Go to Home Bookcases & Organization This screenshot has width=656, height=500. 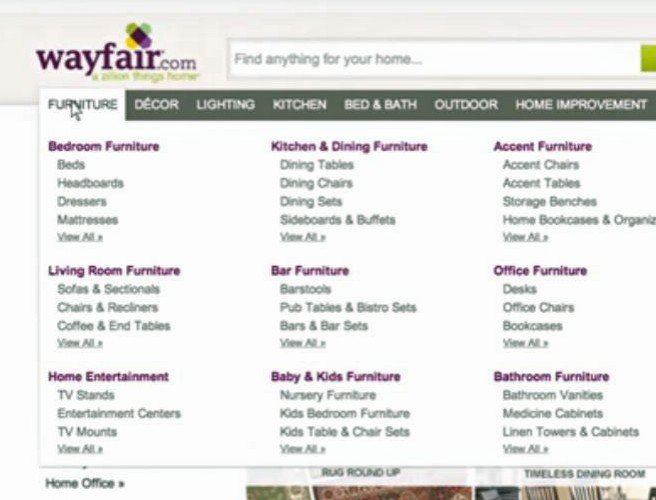pos(579,220)
